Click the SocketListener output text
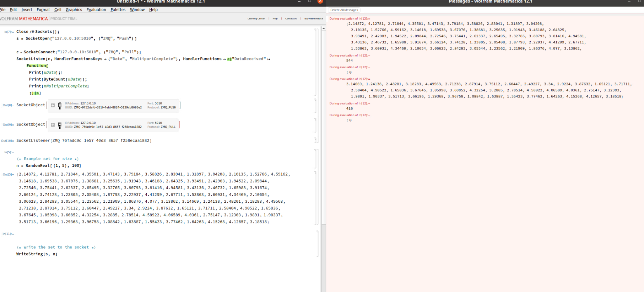The image size is (644, 292). tap(84, 140)
